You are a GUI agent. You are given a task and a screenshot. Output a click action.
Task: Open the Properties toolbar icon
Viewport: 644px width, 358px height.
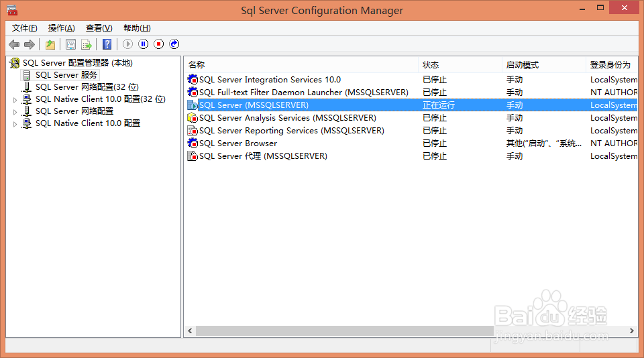pyautogui.click(x=70, y=44)
